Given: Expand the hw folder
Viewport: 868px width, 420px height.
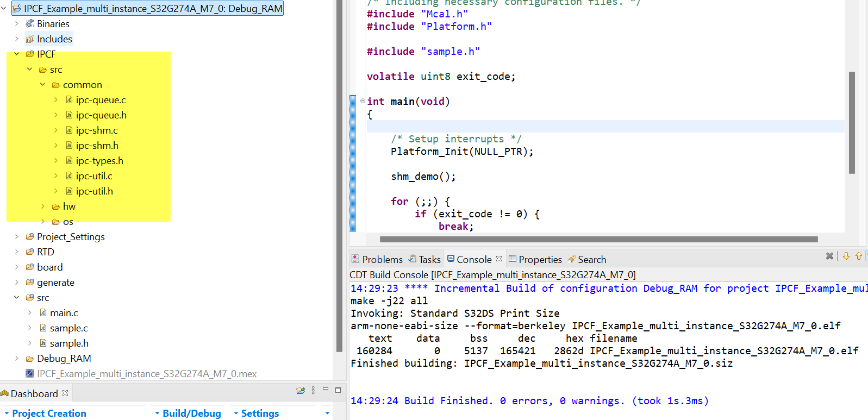Looking at the screenshot, I should [42, 206].
